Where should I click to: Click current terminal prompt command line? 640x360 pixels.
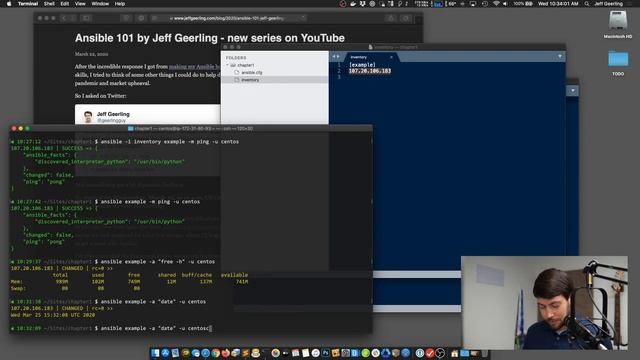pos(155,328)
